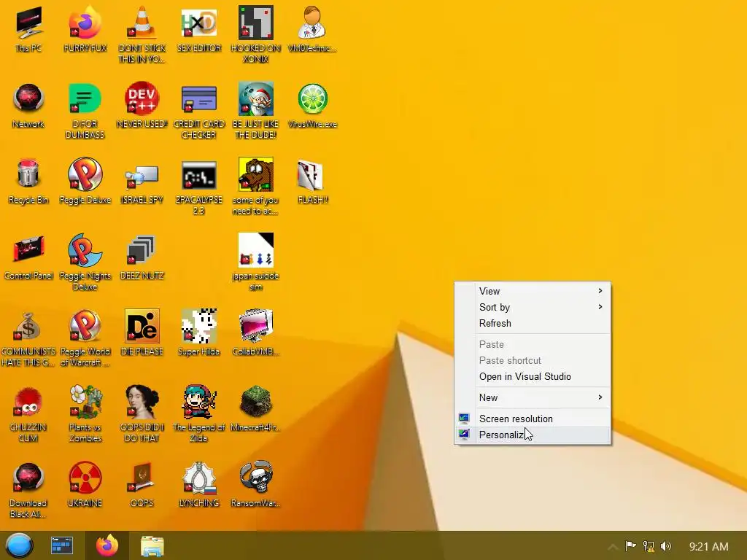Open Firefox from the taskbar
The width and height of the screenshot is (747, 560).
(x=107, y=545)
